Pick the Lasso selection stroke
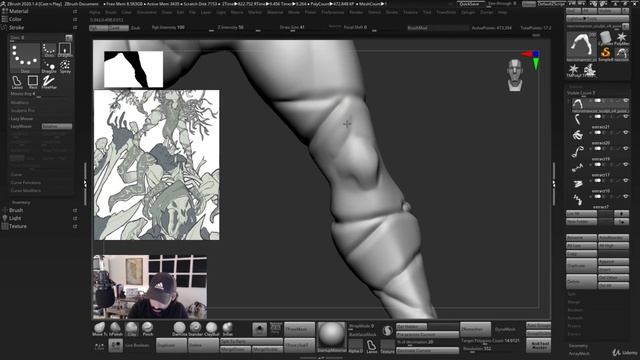The height and width of the screenshot is (360, 640). (x=17, y=82)
